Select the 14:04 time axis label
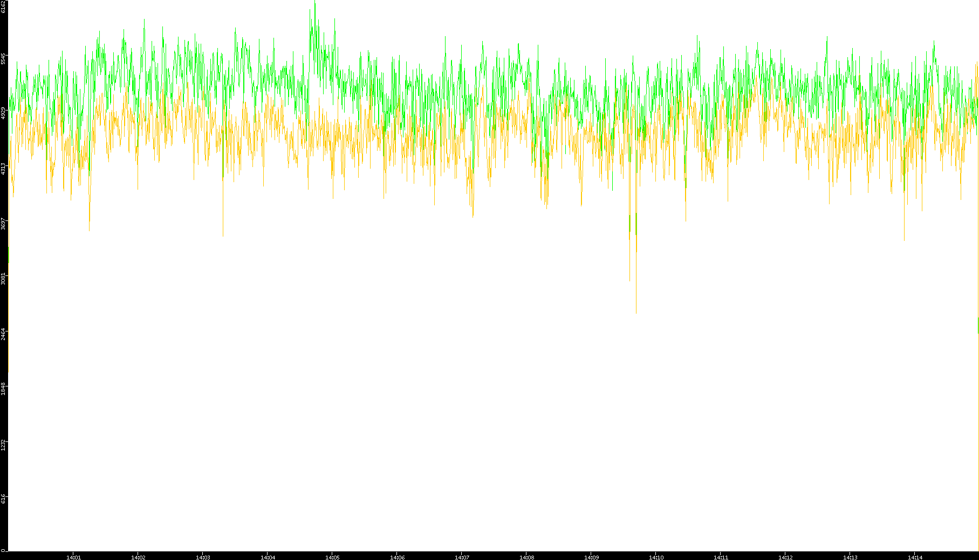This screenshot has height=560, width=979. pyautogui.click(x=268, y=557)
